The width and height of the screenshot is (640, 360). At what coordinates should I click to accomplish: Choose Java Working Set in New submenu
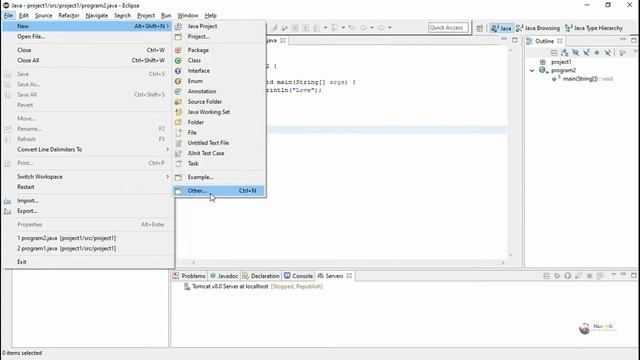tap(219, 111)
